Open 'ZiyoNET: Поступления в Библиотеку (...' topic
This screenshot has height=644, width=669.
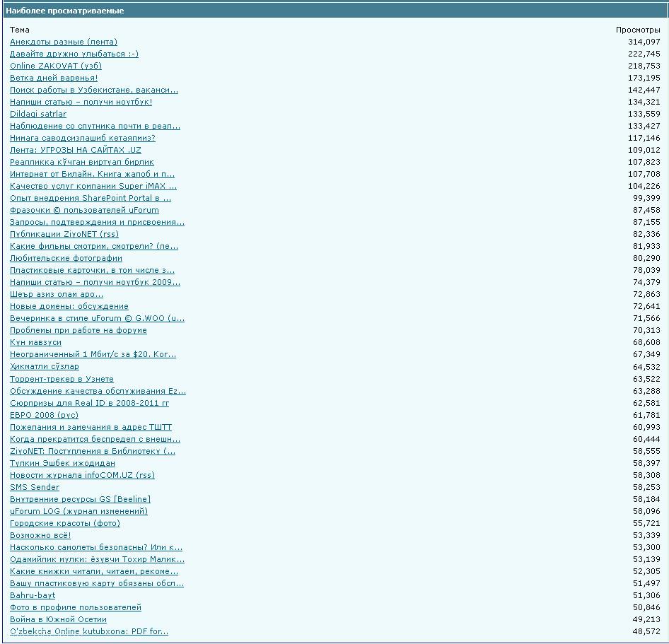(x=93, y=451)
